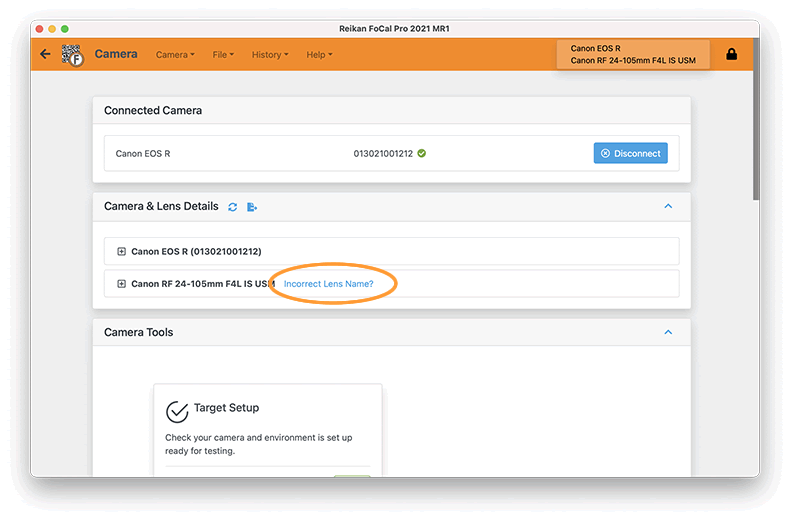Screen dimensions: 790x520
Task: Click the Camera page title
Action: pyautogui.click(x=116, y=54)
